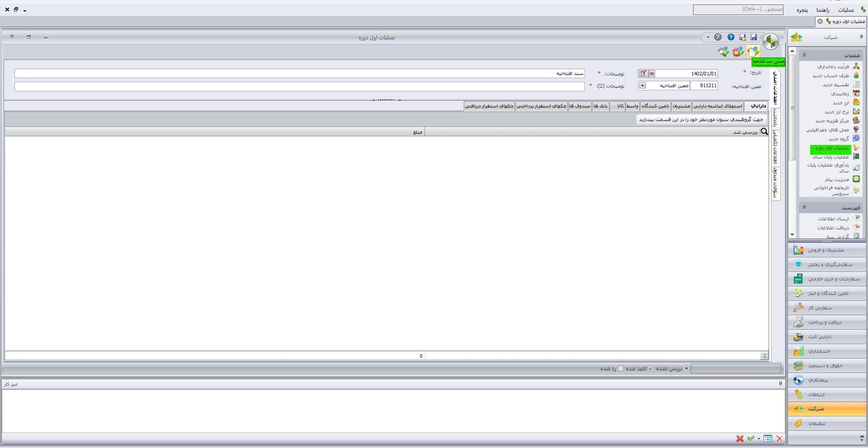Screen dimensions: 868x448
Task: Click the save-and-new floppy icon with yellow mark
Action: (x=742, y=37)
